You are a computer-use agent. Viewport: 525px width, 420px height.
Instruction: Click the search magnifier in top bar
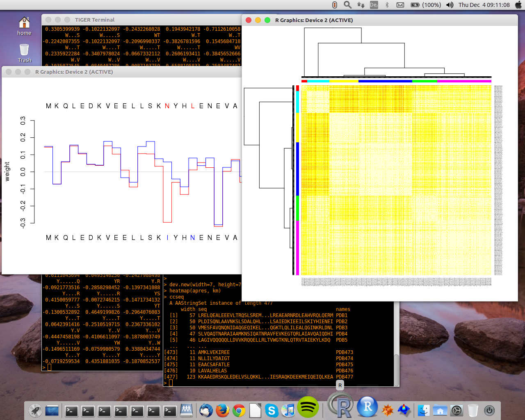coord(347,5)
